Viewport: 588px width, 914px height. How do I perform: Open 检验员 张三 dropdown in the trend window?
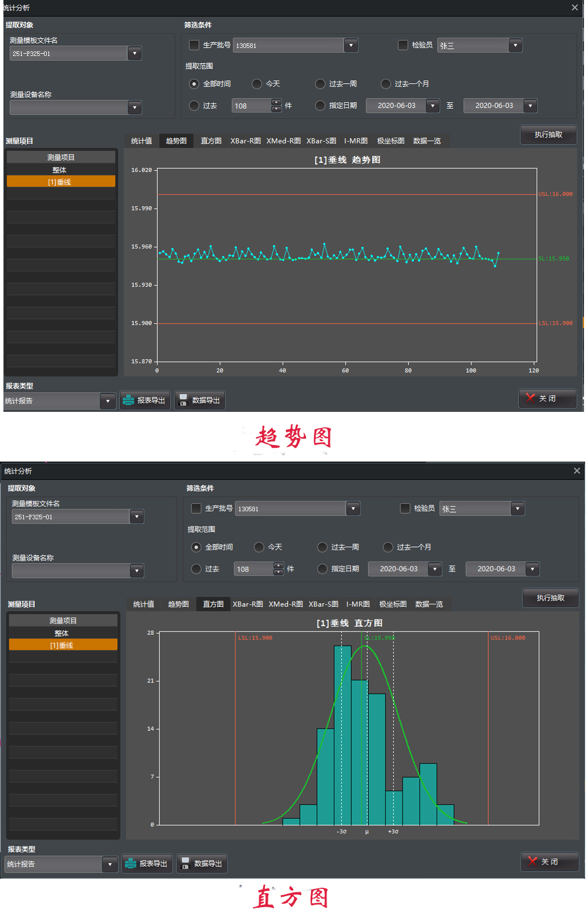tap(515, 45)
